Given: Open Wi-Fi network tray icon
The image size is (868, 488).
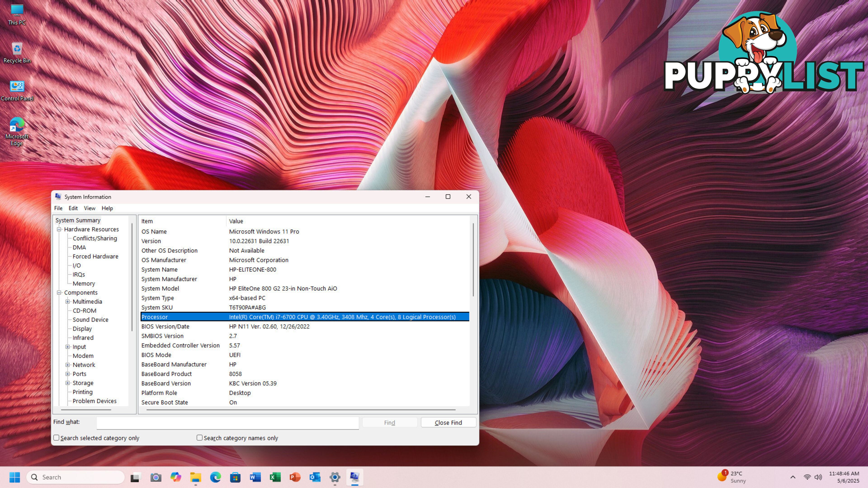Looking at the screenshot, I should point(807,477).
